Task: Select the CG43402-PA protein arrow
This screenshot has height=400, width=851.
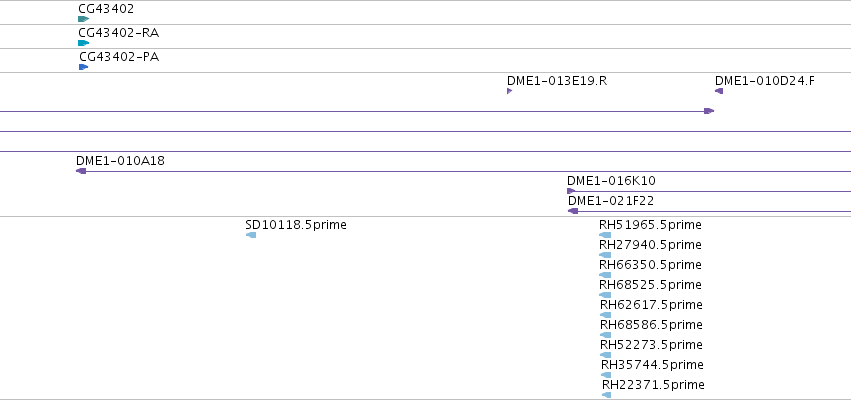Action: 83,67
